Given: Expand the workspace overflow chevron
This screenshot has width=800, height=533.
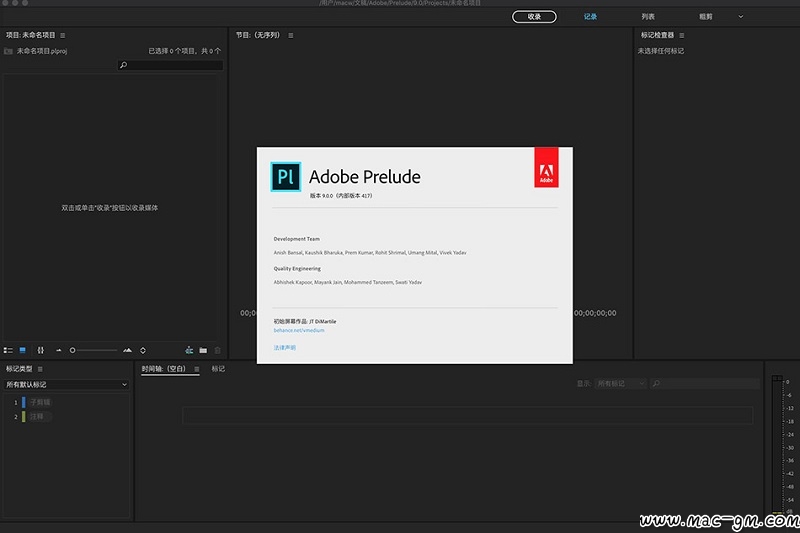Looking at the screenshot, I should tap(741, 16).
